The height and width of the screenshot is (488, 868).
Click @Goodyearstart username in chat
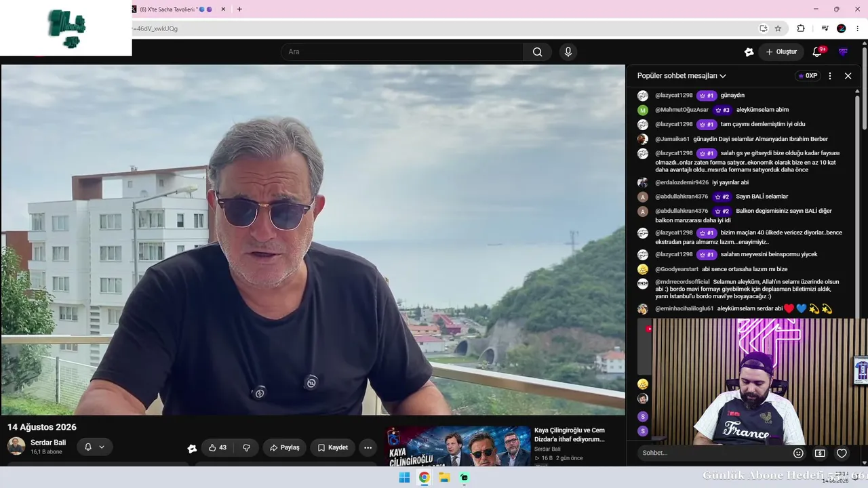pyautogui.click(x=677, y=269)
